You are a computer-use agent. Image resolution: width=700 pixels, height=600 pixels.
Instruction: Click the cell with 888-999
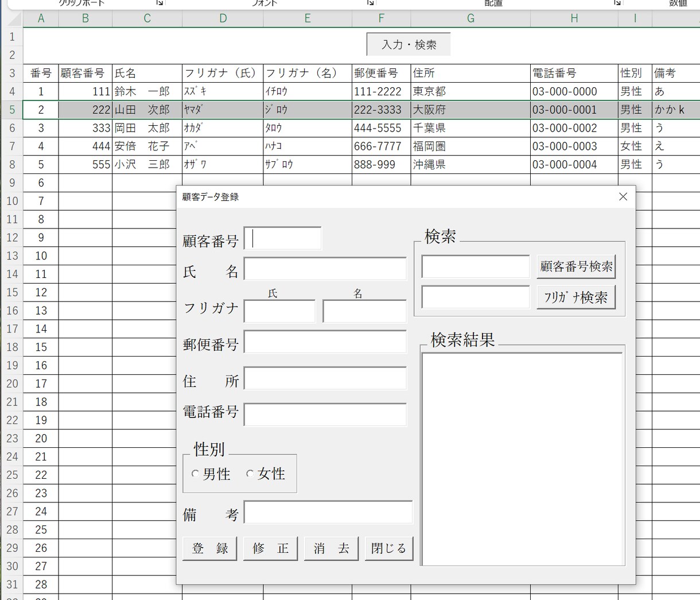coord(382,165)
